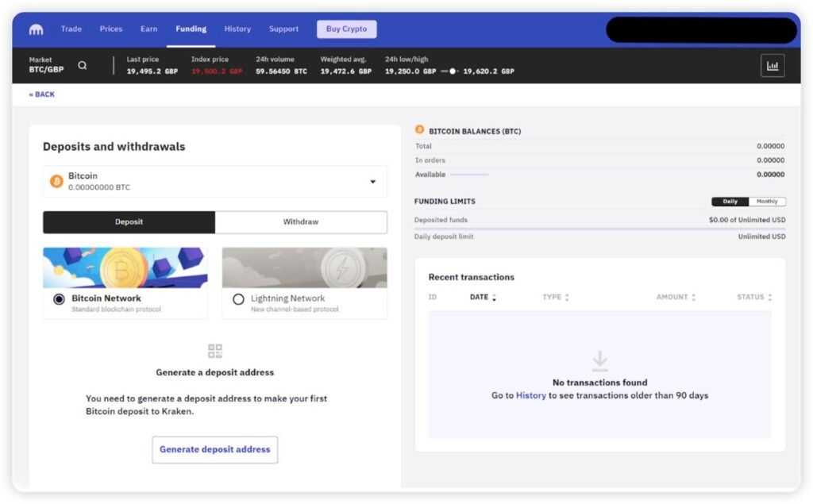Switch funding limits to Daily
The height and width of the screenshot is (504, 813).
730,201
